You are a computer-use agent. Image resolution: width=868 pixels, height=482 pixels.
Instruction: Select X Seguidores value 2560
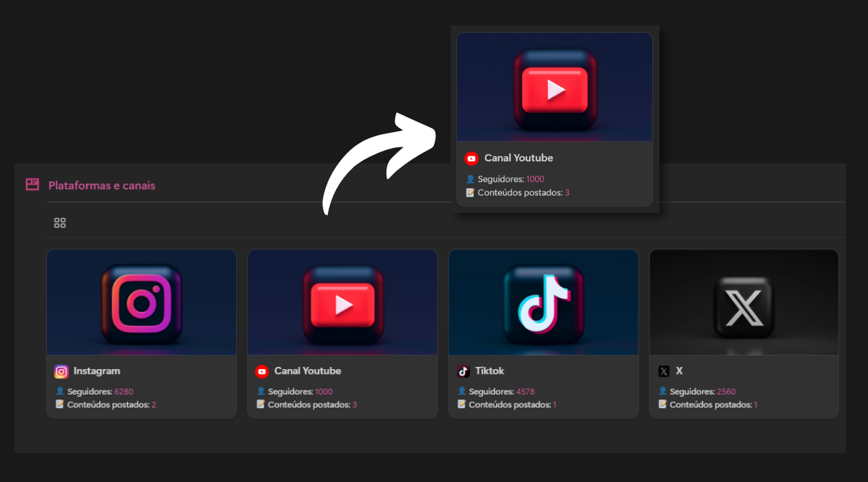coord(726,392)
